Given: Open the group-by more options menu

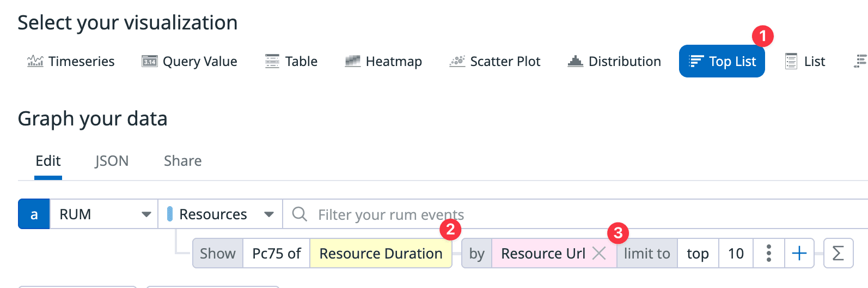Looking at the screenshot, I should click(x=768, y=253).
